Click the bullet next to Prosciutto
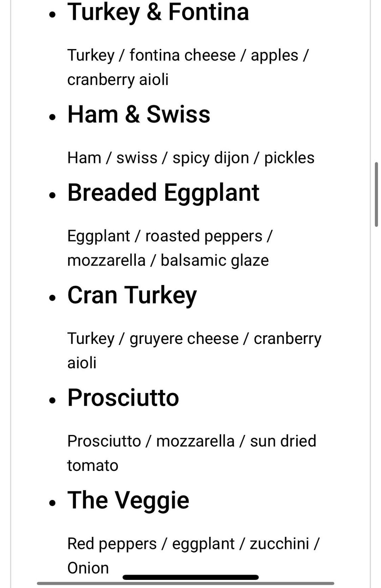381x588 pixels. click(53, 400)
